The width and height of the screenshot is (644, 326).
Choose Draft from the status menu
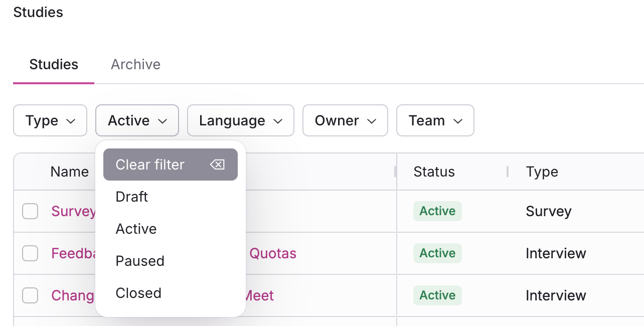(132, 197)
